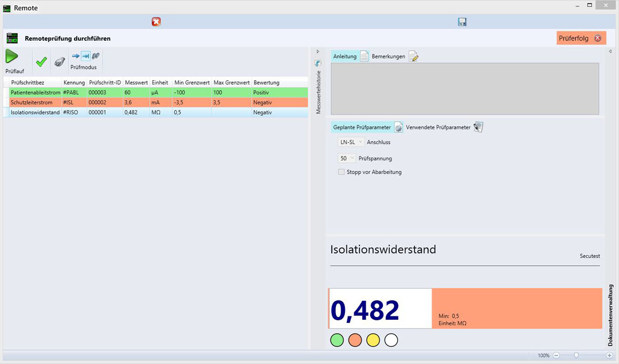Screen dimensions: 619x364
Task: Select the Schutzleiterstrom test step row
Action: click(x=155, y=102)
